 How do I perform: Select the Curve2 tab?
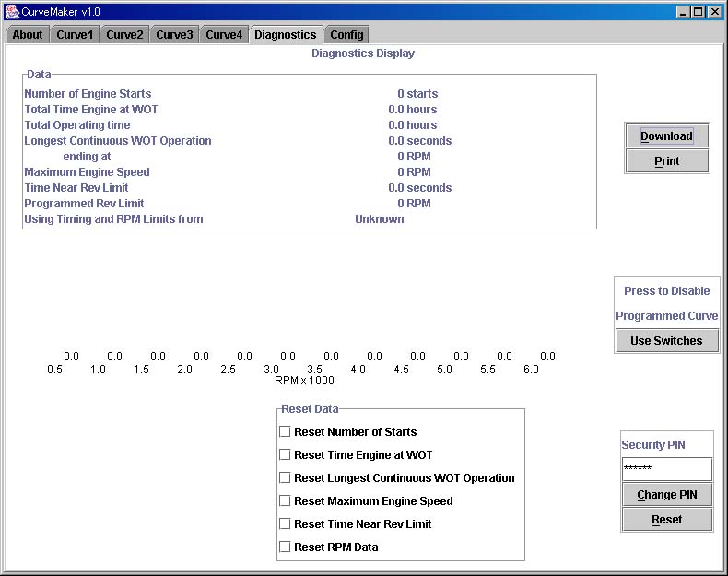tap(124, 35)
